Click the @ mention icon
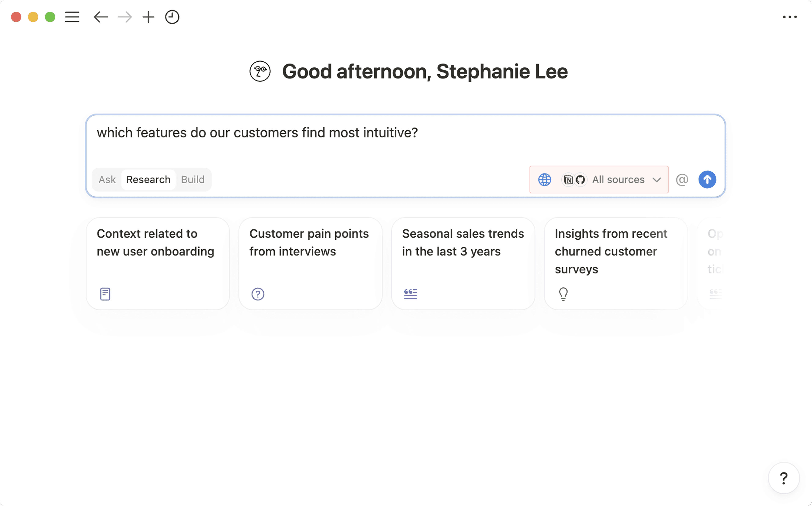Image resolution: width=812 pixels, height=506 pixels. pos(682,180)
